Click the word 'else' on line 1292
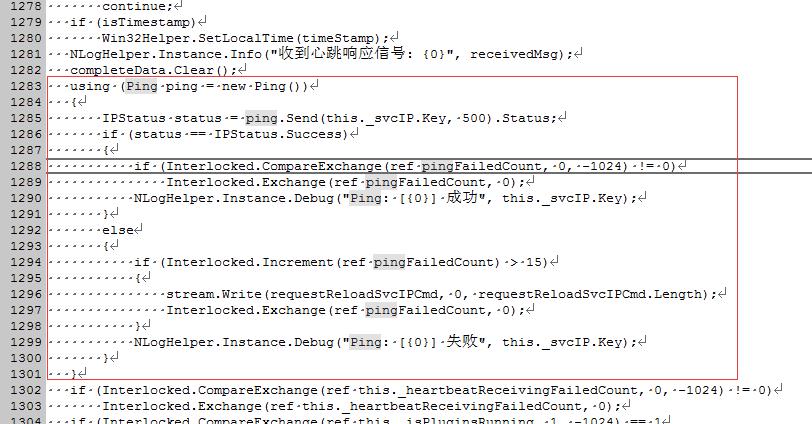The width and height of the screenshot is (812, 424). [118, 230]
